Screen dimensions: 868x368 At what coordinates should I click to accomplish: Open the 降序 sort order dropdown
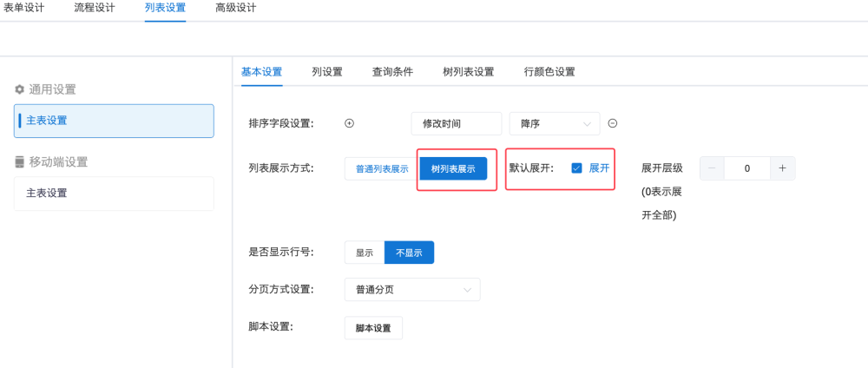tap(554, 124)
